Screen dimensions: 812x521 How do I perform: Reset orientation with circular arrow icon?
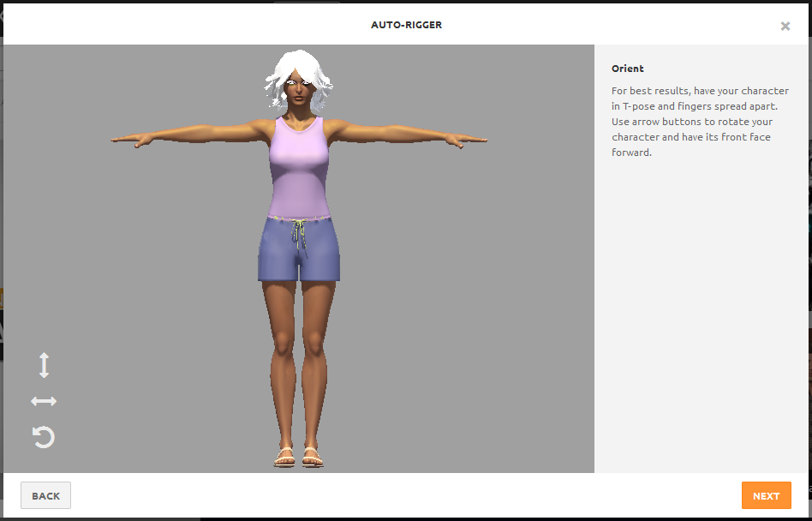pos(44,437)
